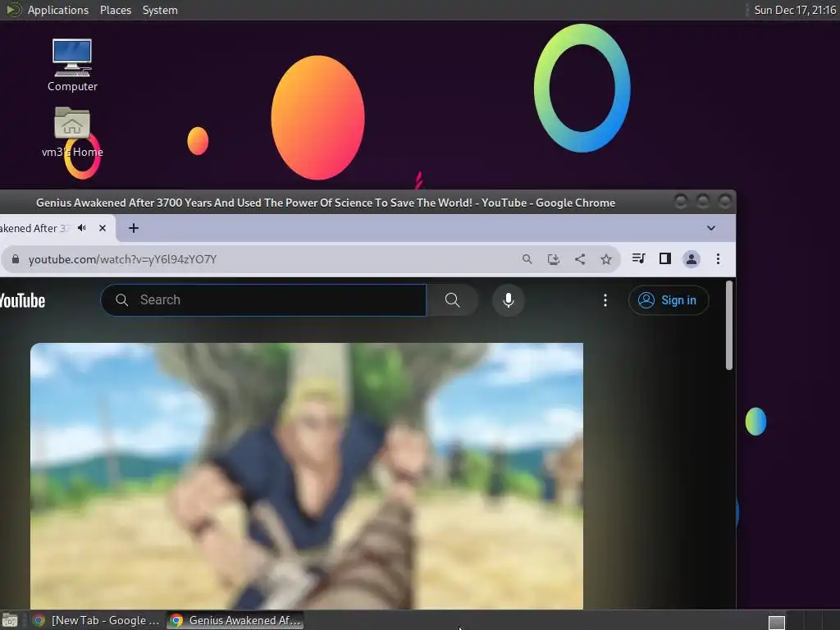Focus the YouTube Search input field
Screen dimensions: 840x630
[x=263, y=300]
